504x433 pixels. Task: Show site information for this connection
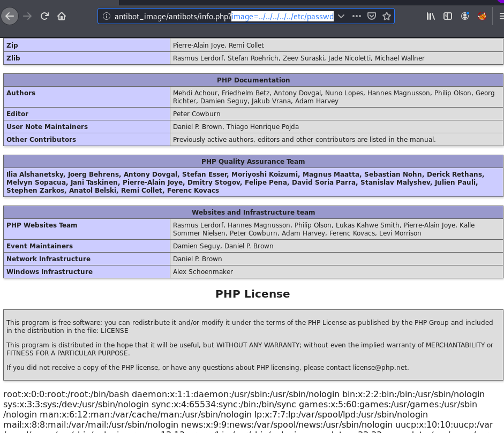coord(107,16)
